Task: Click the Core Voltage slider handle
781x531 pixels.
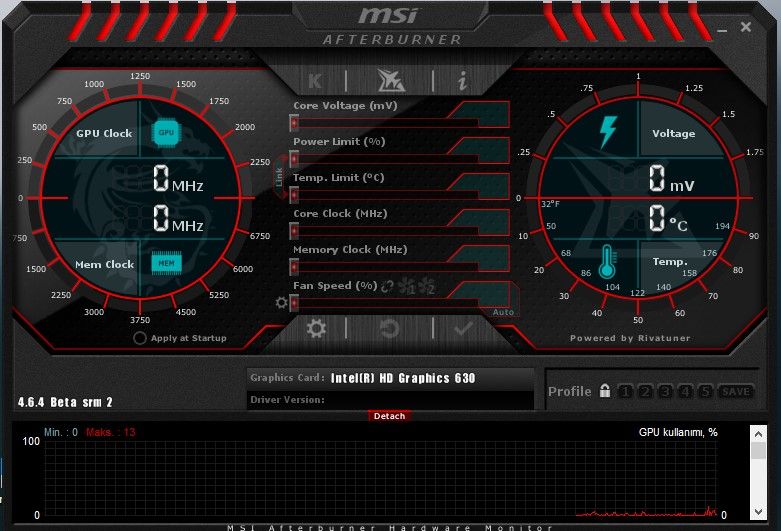Action: pyautogui.click(x=294, y=122)
